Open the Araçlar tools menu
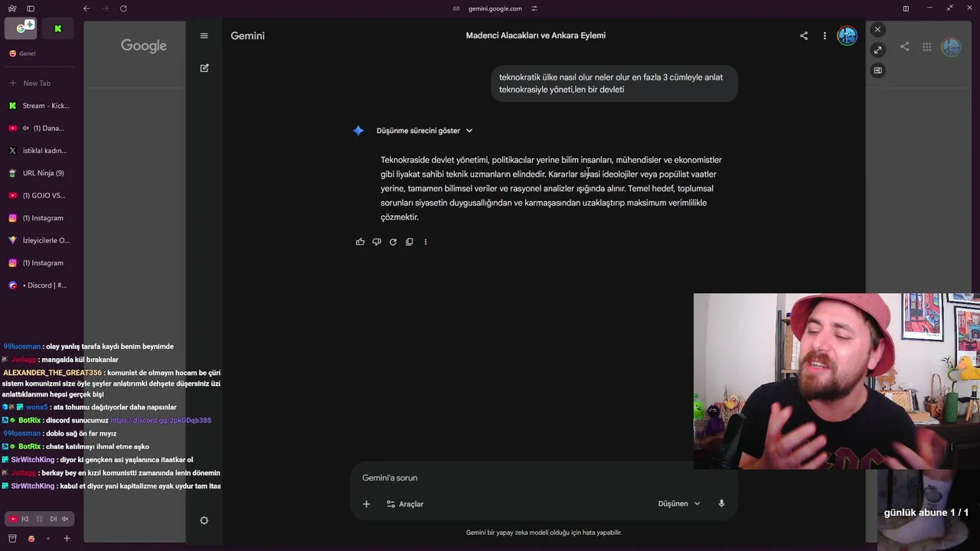The image size is (980, 551). [405, 504]
